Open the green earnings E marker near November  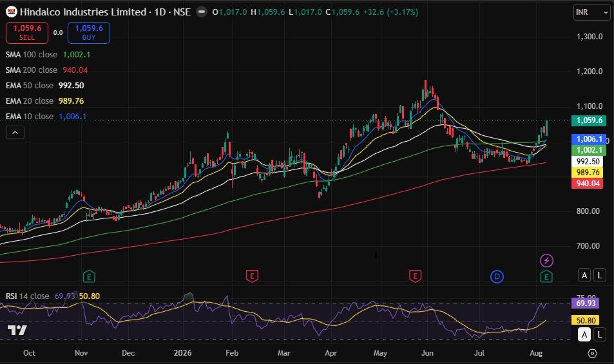coord(90,277)
